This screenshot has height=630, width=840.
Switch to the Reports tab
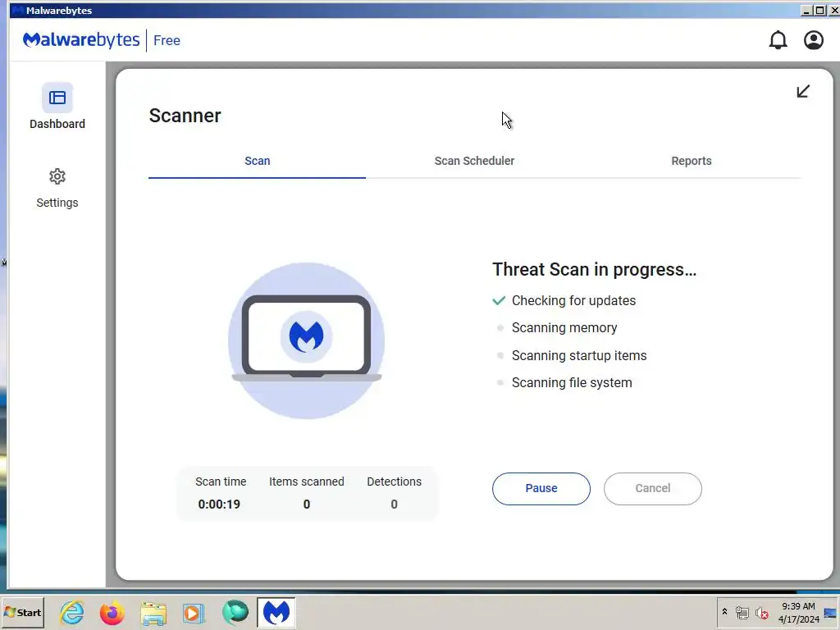click(691, 161)
